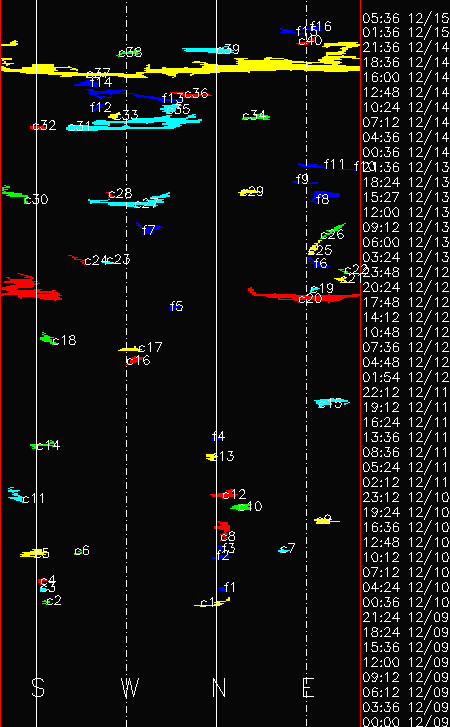This screenshot has height=727, width=450.
Task: Select the cyan c27 event streak
Action: (130, 200)
